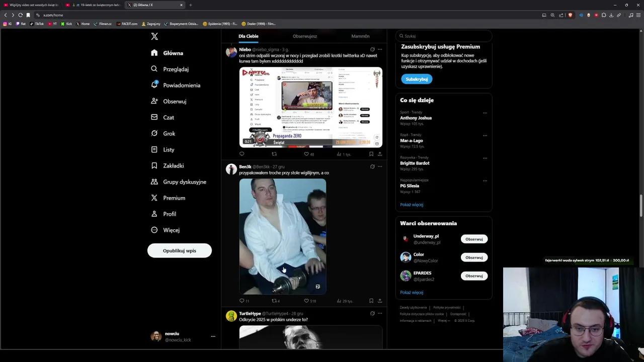Bookmark the Niebo post
The image size is (644, 362).
point(371,154)
